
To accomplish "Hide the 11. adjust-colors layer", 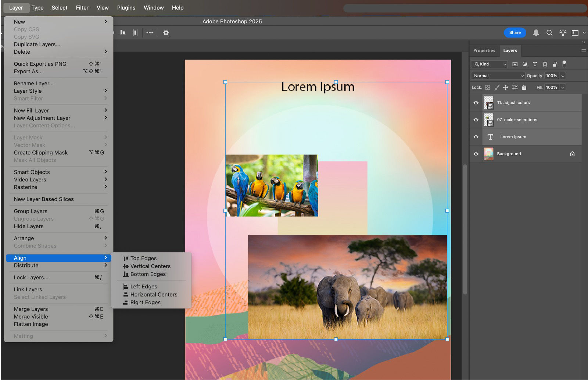I will 476,103.
